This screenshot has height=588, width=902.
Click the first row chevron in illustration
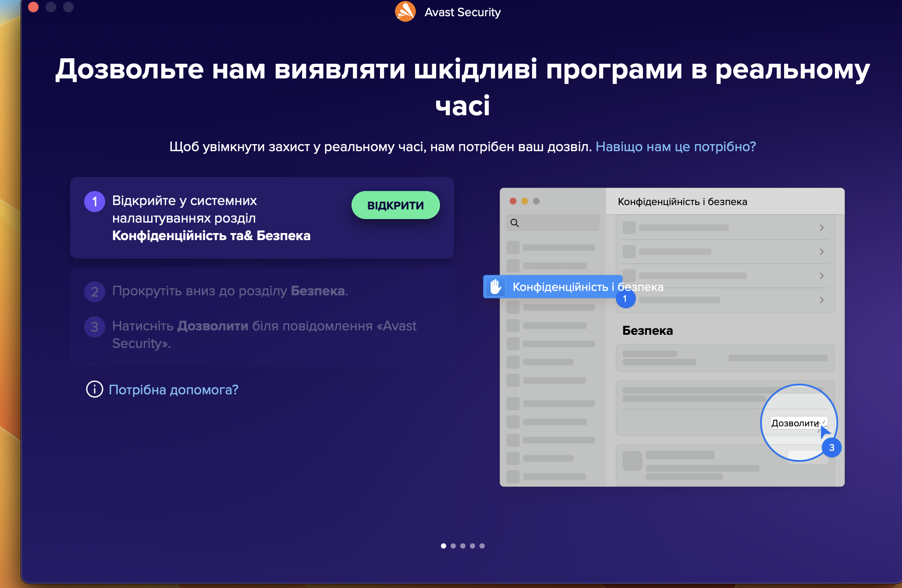coord(822,228)
